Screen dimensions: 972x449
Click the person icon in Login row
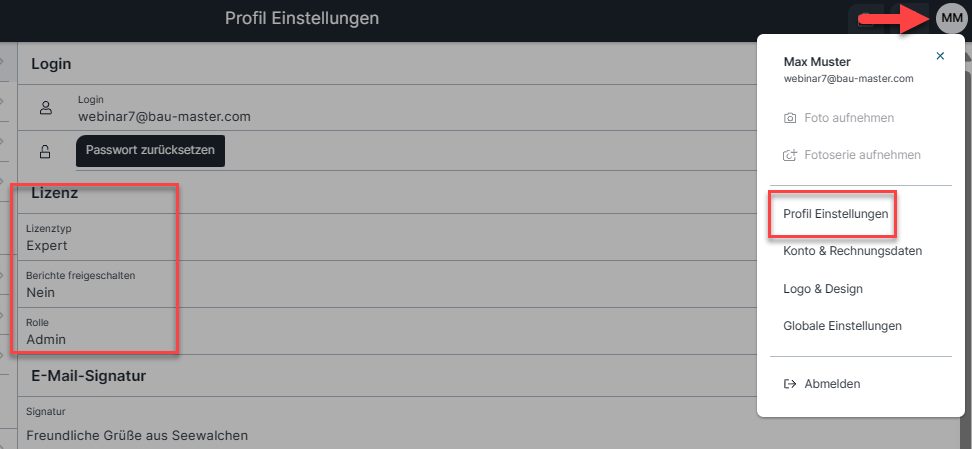point(45,108)
